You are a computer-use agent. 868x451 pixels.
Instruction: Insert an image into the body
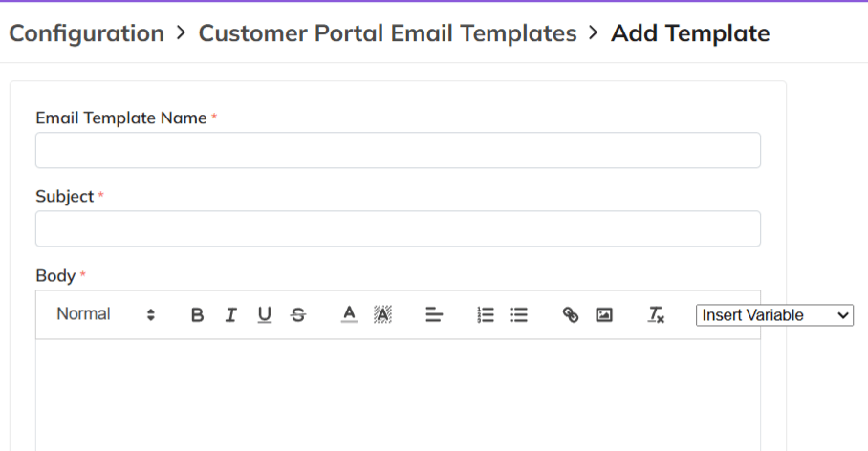(604, 315)
